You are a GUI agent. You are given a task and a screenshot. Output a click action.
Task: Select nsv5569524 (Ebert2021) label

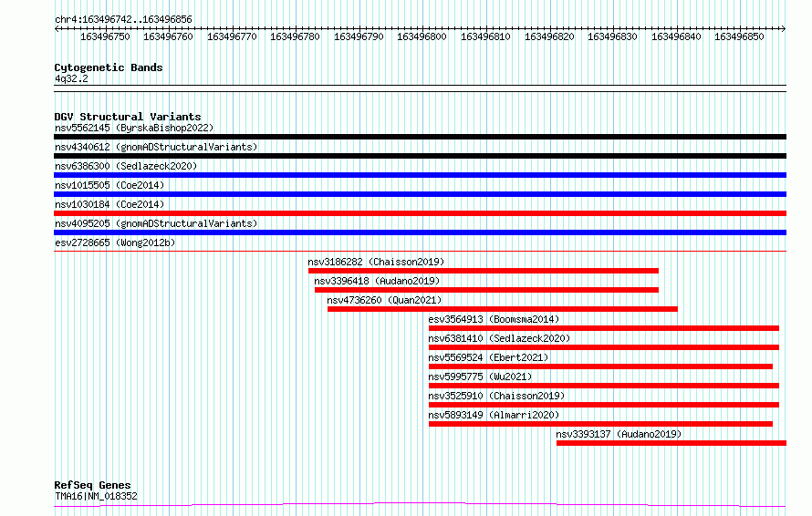pos(488,357)
